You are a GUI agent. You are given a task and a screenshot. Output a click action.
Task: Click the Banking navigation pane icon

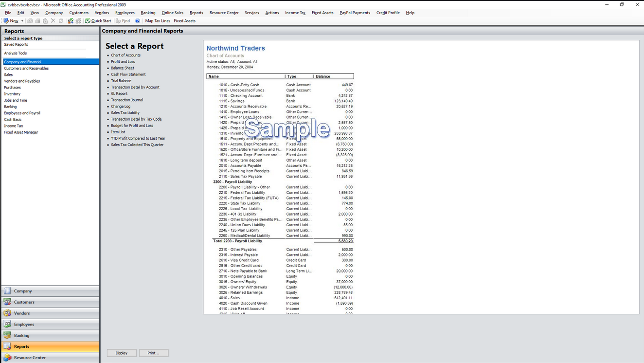tap(7, 335)
